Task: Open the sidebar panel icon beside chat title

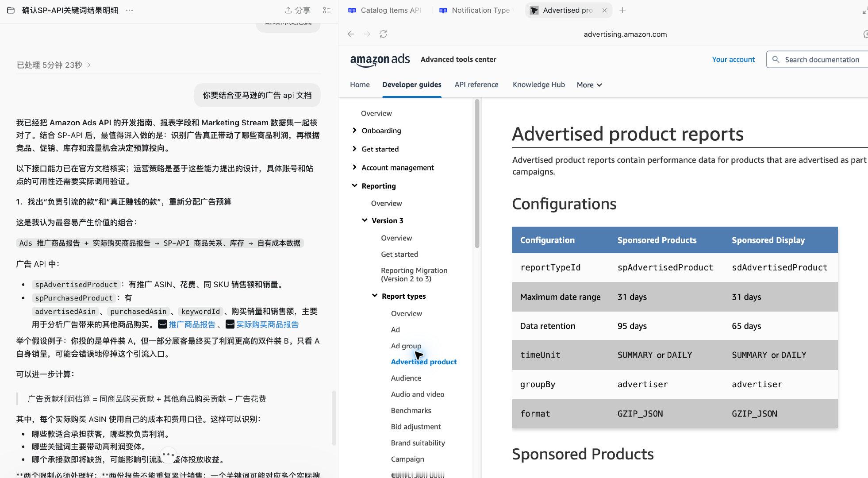Action: click(x=11, y=10)
